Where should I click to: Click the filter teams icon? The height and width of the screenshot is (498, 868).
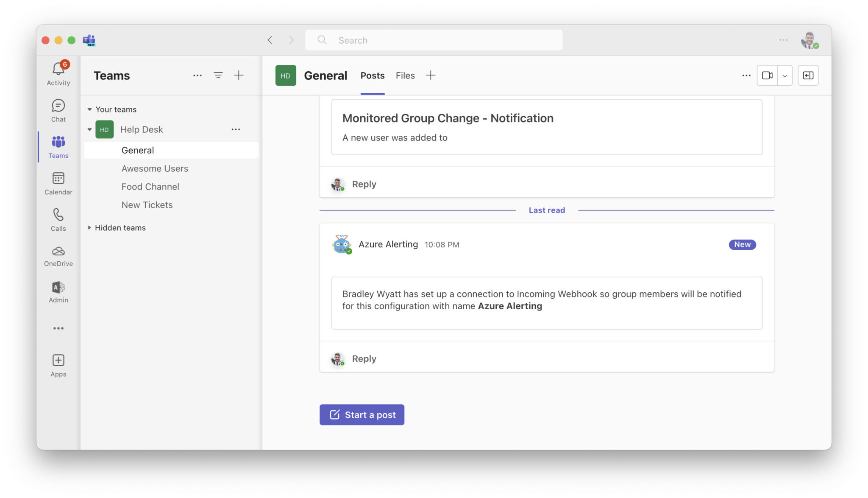click(218, 76)
